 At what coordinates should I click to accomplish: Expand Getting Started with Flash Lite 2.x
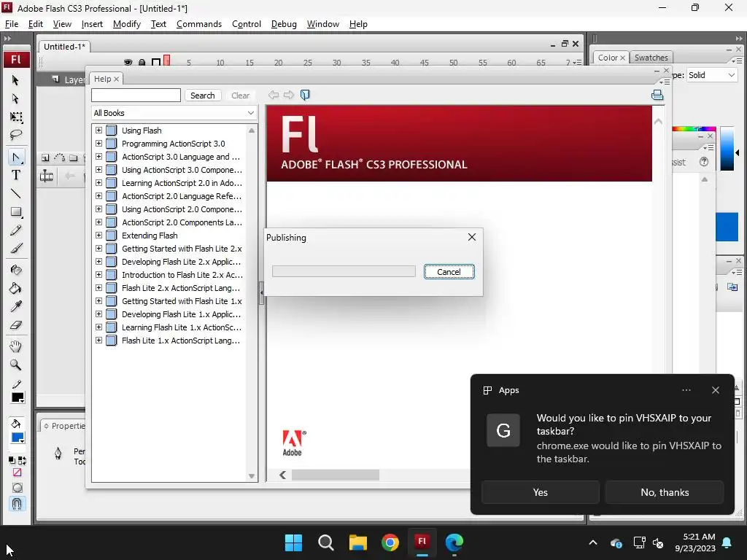[98, 248]
